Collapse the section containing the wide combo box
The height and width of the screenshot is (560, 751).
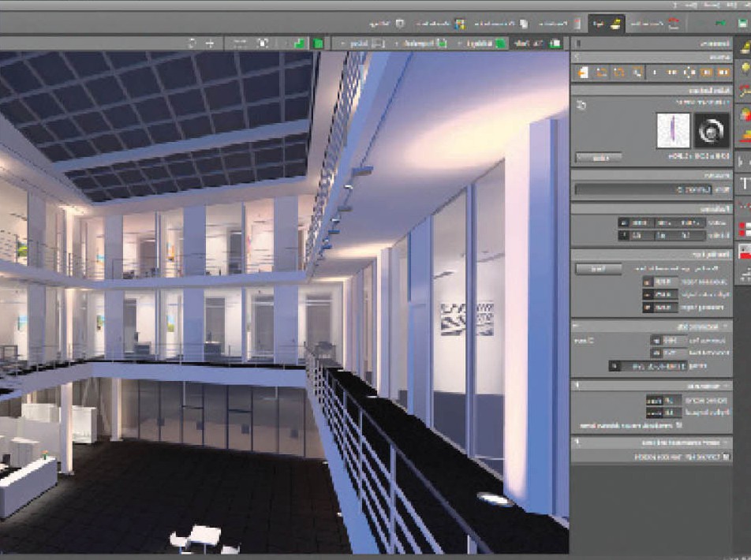click(576, 325)
